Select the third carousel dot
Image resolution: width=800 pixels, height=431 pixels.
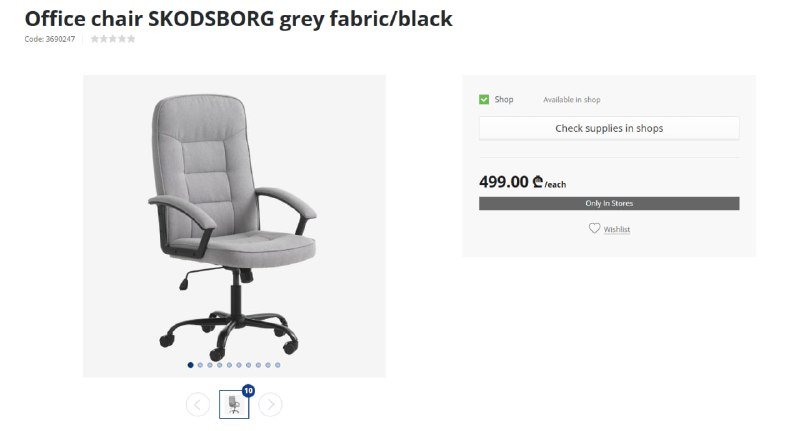point(210,365)
